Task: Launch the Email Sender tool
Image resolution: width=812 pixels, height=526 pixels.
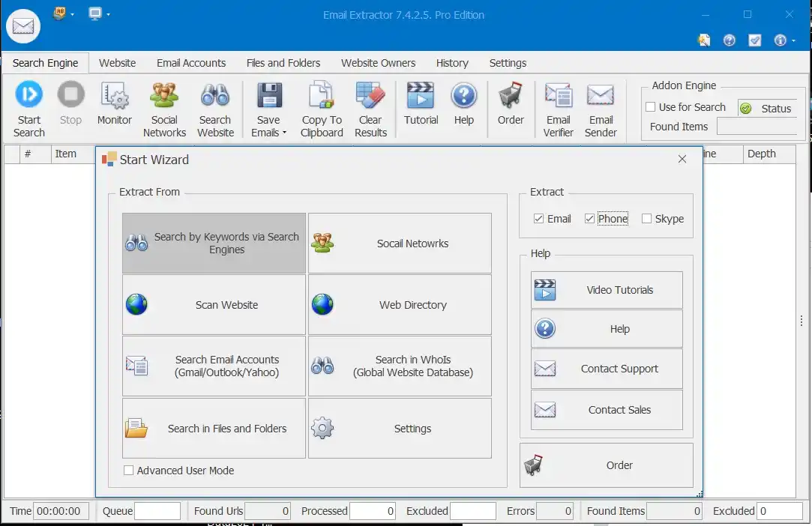Action: 601,109
